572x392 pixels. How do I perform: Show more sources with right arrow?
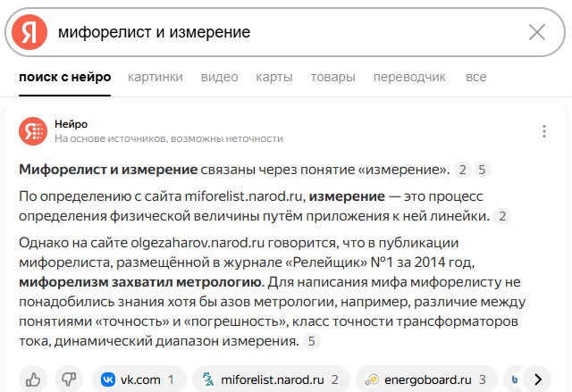538,379
